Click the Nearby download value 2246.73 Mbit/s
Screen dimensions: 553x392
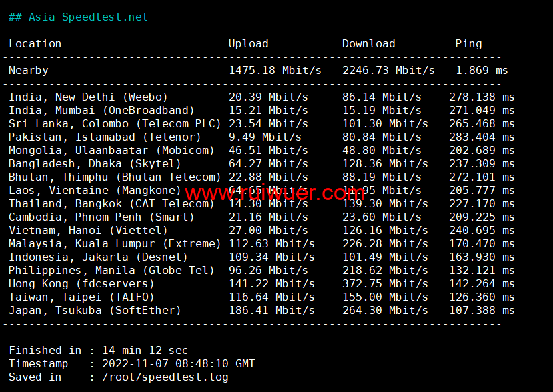point(388,71)
